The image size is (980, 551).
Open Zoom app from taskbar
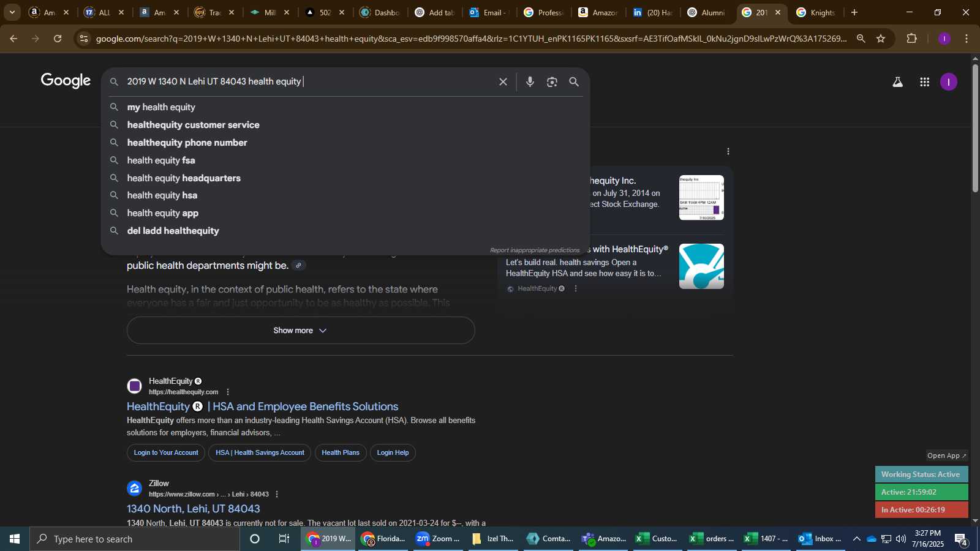point(437,539)
